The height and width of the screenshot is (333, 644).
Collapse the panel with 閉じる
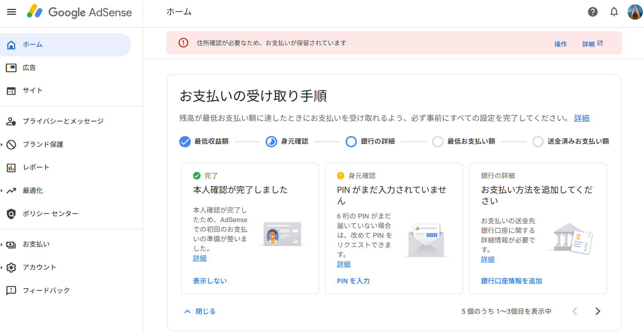200,311
